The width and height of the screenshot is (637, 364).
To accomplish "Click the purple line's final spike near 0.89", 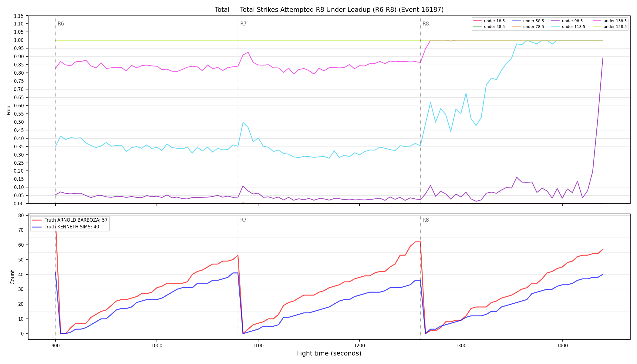I will click(x=603, y=58).
